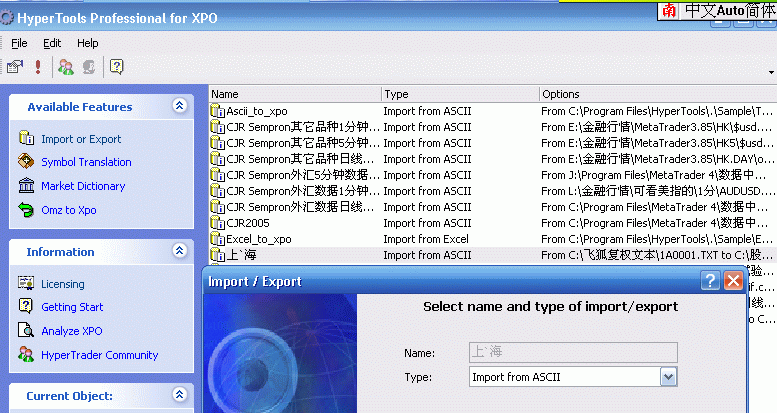
Task: Open the Omz to Xpo link
Action: coord(69,210)
